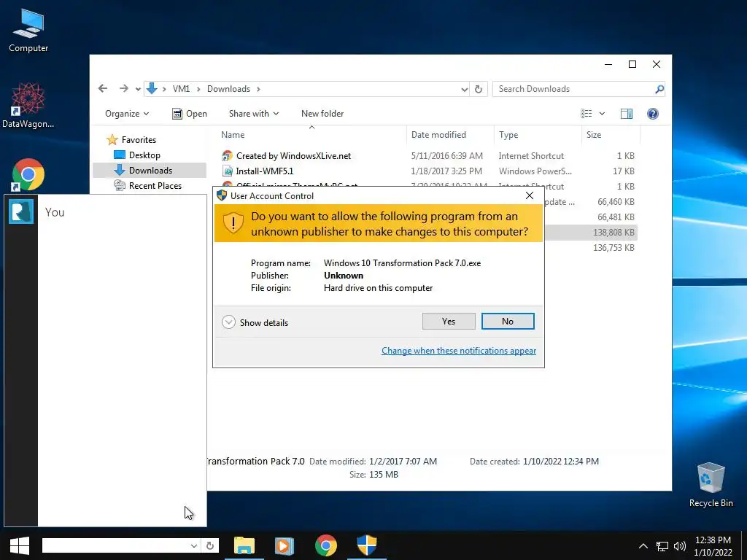Focus the Search Downloads field

[x=573, y=89]
